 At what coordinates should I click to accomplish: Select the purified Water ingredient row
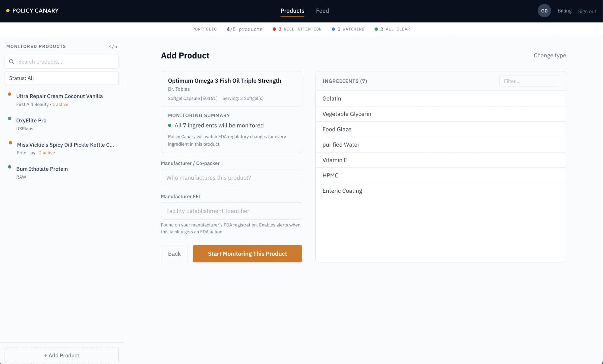pos(440,145)
